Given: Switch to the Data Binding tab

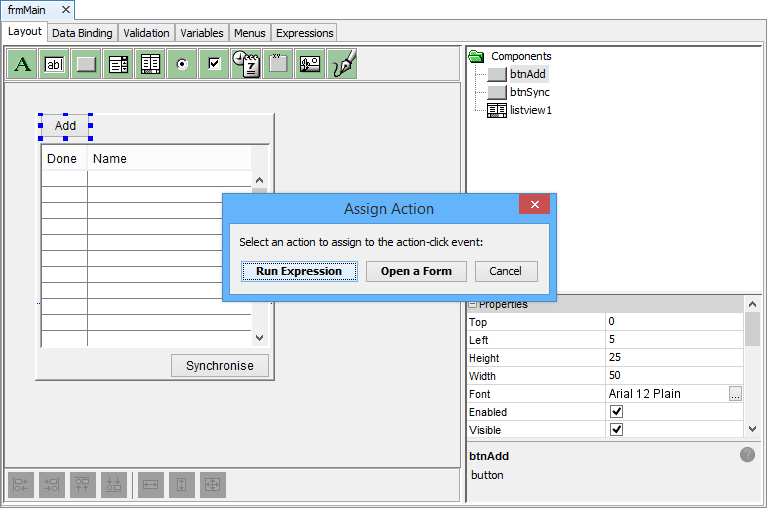Looking at the screenshot, I should click(82, 33).
